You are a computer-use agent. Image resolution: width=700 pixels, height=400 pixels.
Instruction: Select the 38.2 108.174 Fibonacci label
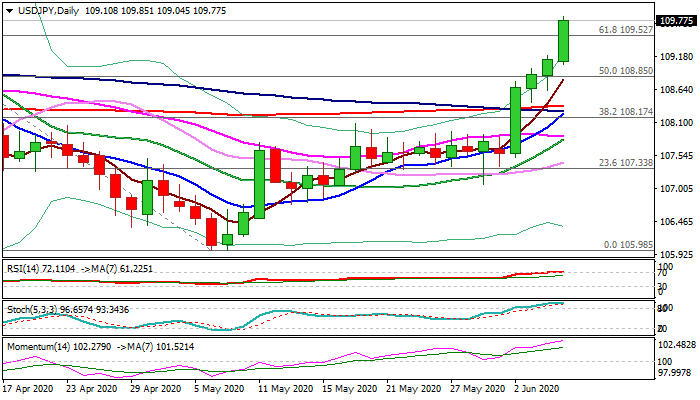625,112
